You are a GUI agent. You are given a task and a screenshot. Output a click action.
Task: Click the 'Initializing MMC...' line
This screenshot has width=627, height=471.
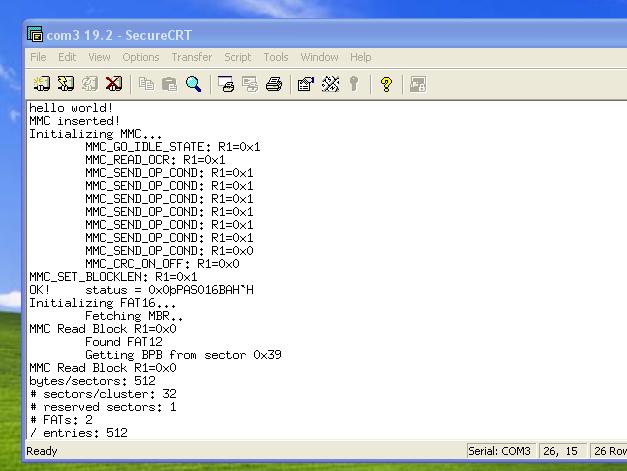(96, 134)
